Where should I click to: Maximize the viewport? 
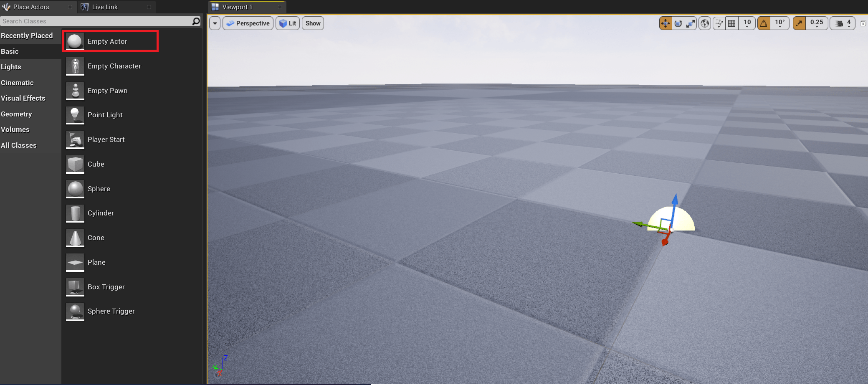click(863, 23)
